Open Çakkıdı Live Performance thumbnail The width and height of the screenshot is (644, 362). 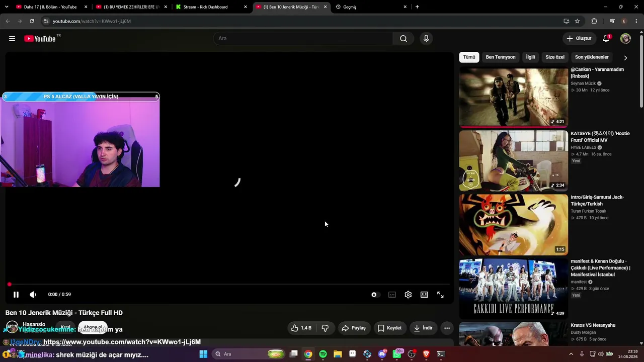point(514,289)
